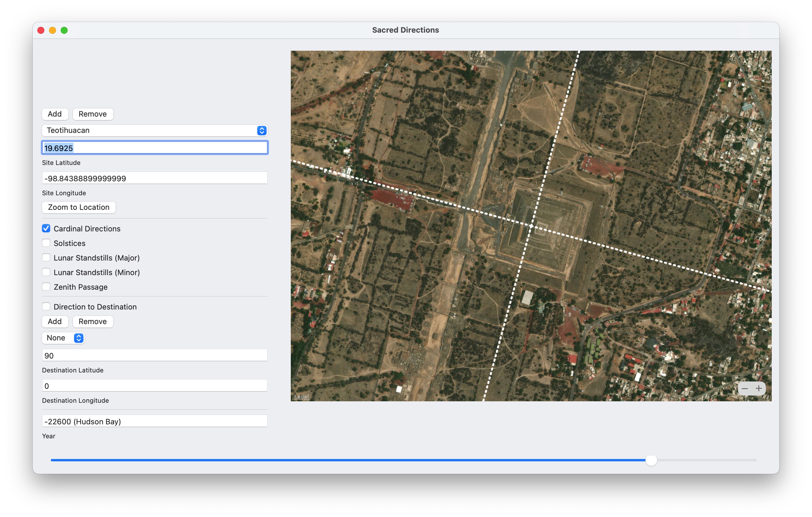Screen dimensions: 812x517
Task: Uncheck Cardinal Directions checkbox
Action: [x=46, y=228]
